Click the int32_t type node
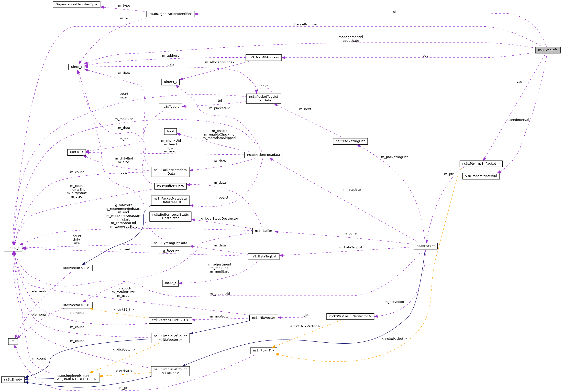Screen dimensions: 562x392 [170, 283]
